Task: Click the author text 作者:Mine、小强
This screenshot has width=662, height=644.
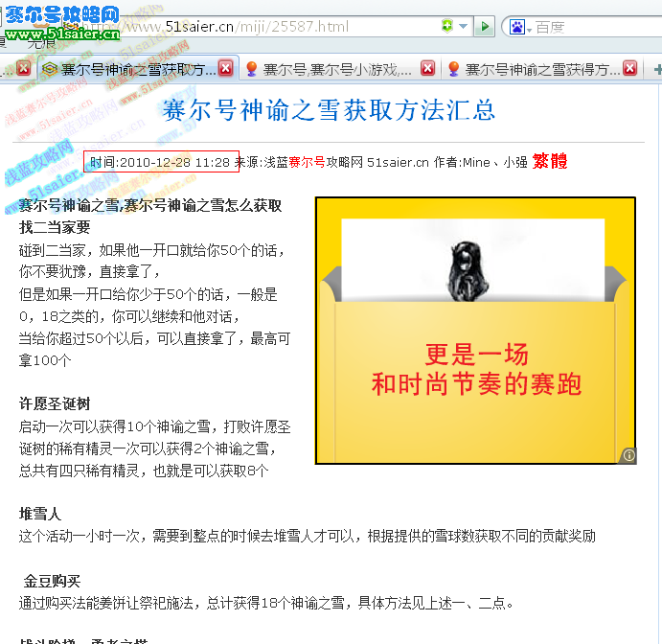Action: (481, 162)
